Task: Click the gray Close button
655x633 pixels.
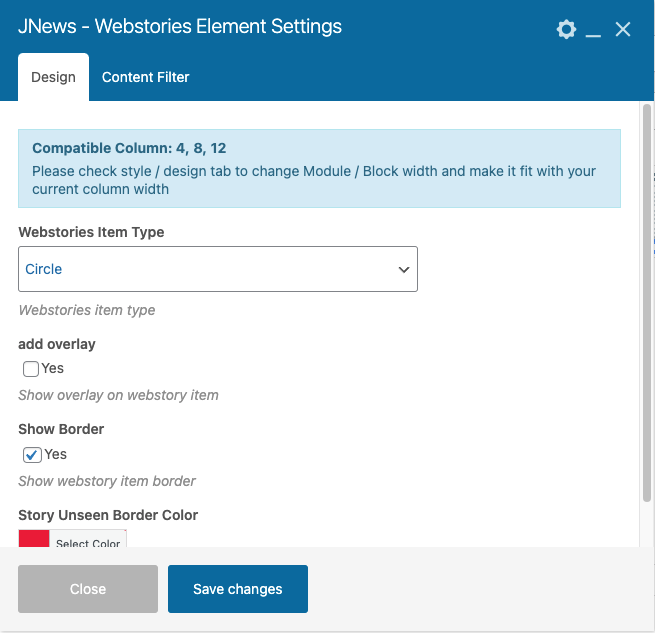Action: 88,589
